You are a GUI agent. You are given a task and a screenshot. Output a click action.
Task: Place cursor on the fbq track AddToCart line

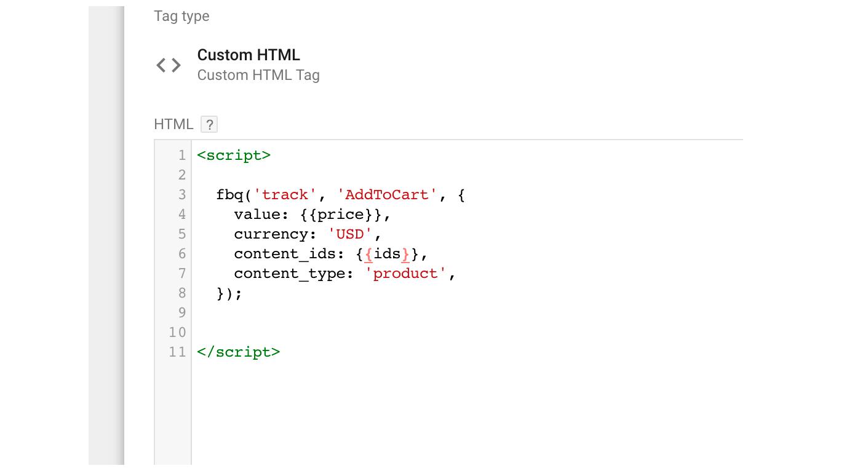point(341,195)
